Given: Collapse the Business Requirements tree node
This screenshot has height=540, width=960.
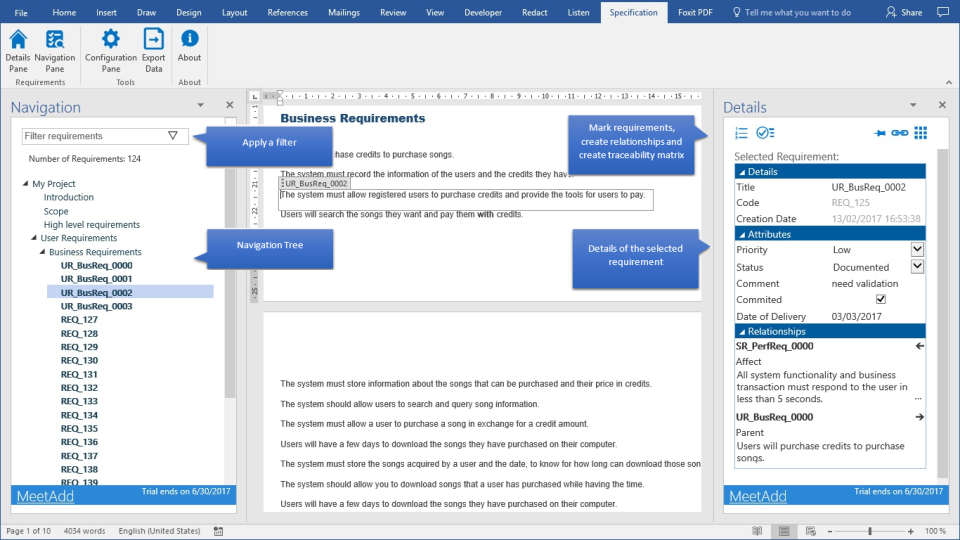Looking at the screenshot, I should 43,252.
